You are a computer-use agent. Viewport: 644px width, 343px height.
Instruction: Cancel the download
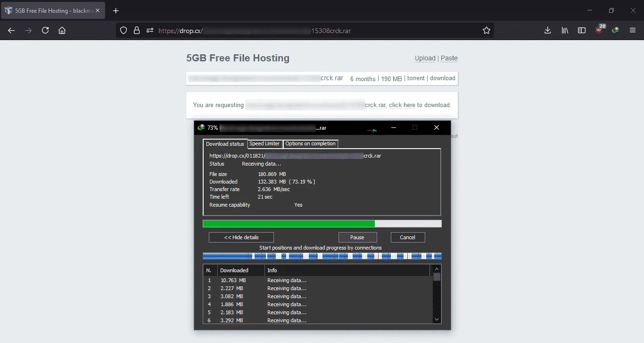408,237
